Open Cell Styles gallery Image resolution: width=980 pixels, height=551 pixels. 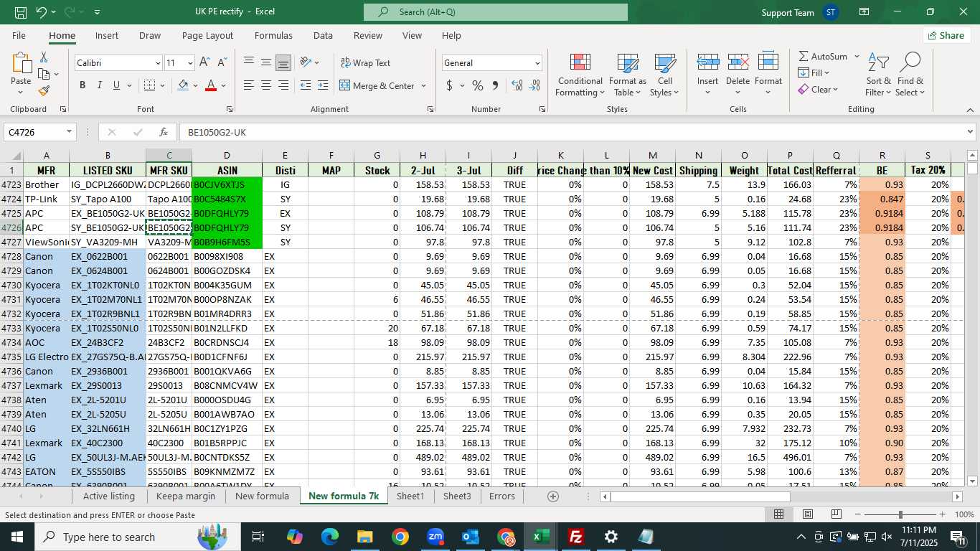coord(665,75)
